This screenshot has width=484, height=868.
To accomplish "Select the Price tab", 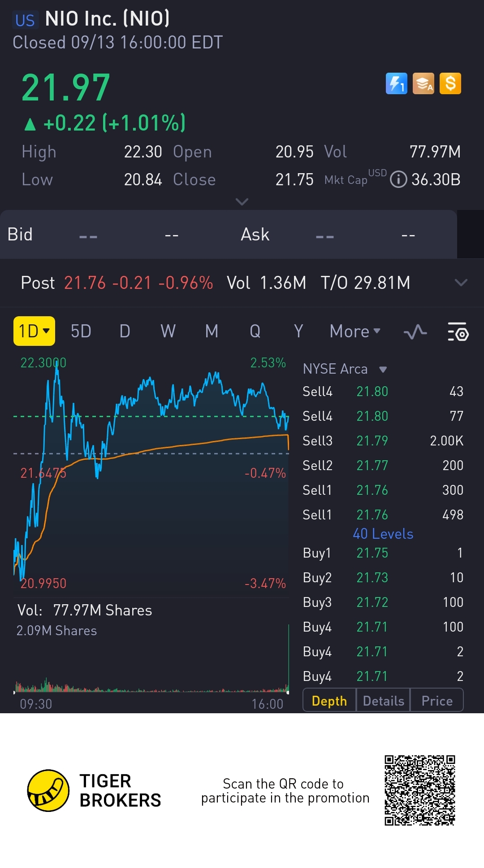I will point(437,701).
